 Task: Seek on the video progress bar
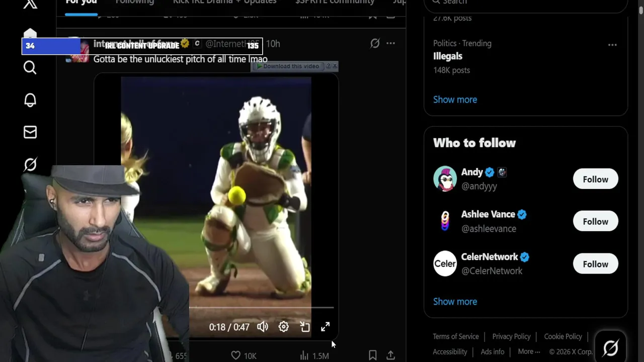pyautogui.click(x=261, y=307)
